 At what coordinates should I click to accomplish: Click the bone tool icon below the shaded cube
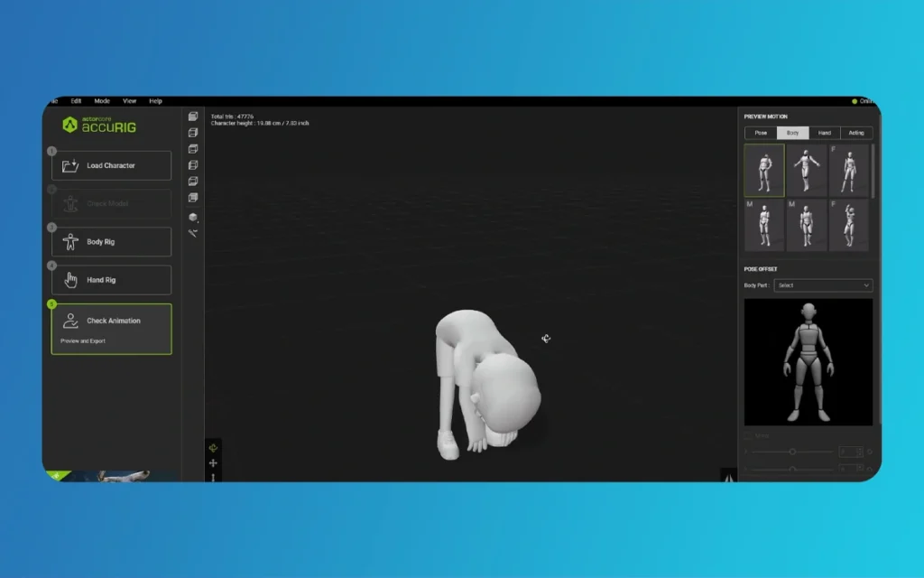pos(193,233)
